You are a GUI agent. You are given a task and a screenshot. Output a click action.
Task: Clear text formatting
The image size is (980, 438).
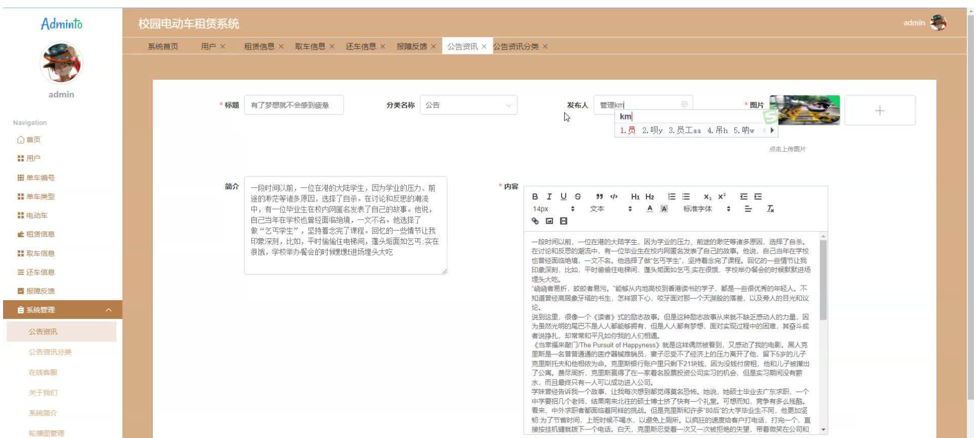click(x=771, y=209)
